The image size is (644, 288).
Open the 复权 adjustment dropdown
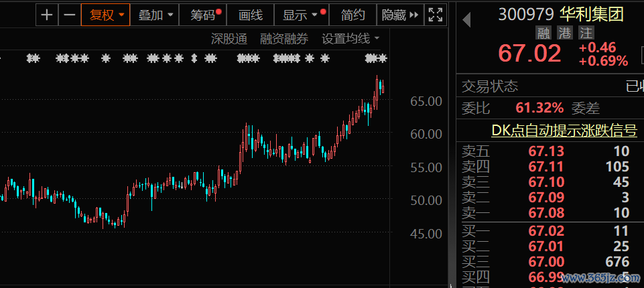coord(107,15)
